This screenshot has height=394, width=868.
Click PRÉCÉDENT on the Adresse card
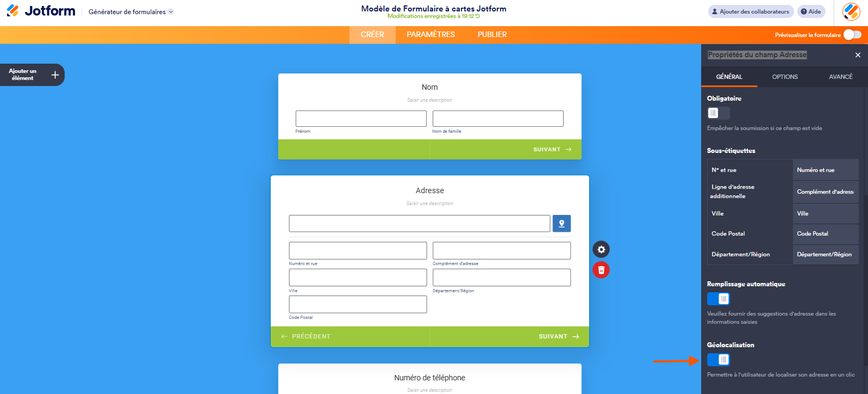pos(306,336)
